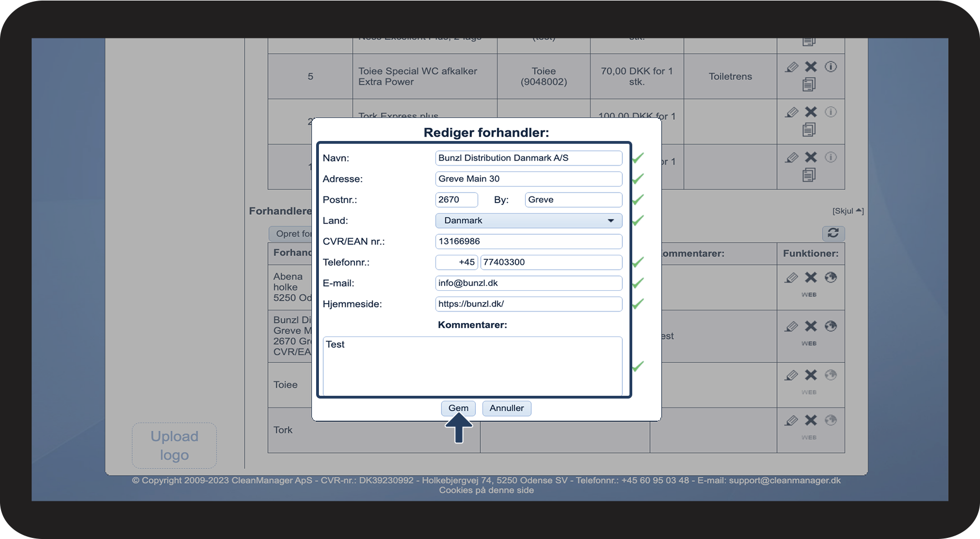Click the Postnr. field containing 2670
Screen dimensions: 980x539
click(456, 200)
